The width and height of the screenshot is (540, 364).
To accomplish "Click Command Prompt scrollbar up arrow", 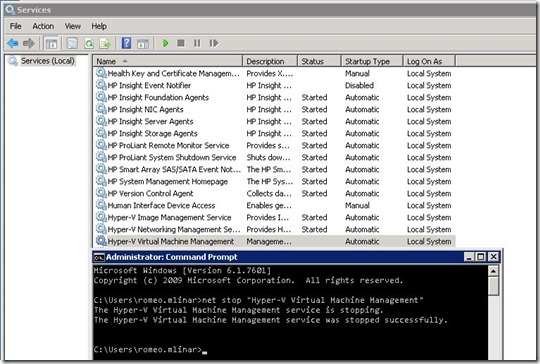I will 493,271.
